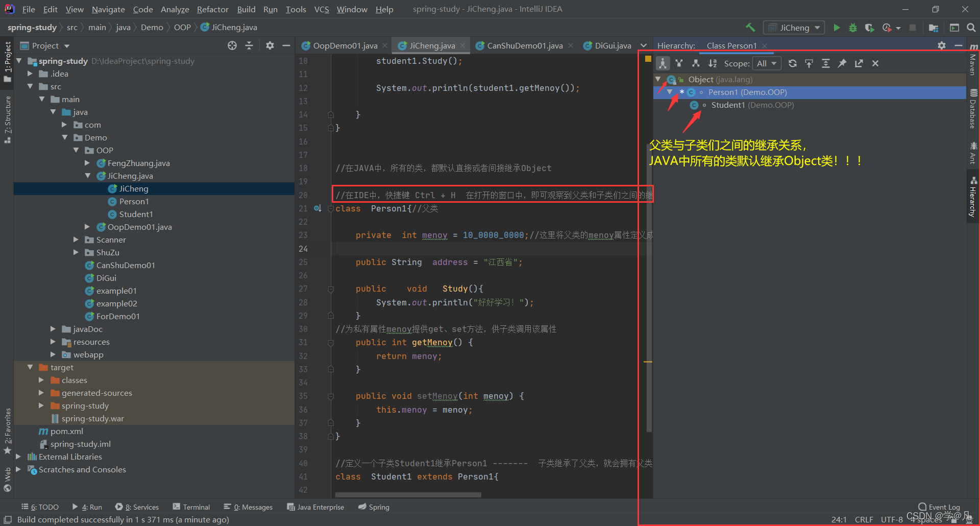
Task: Open the 8: Services tool window
Action: (137, 507)
